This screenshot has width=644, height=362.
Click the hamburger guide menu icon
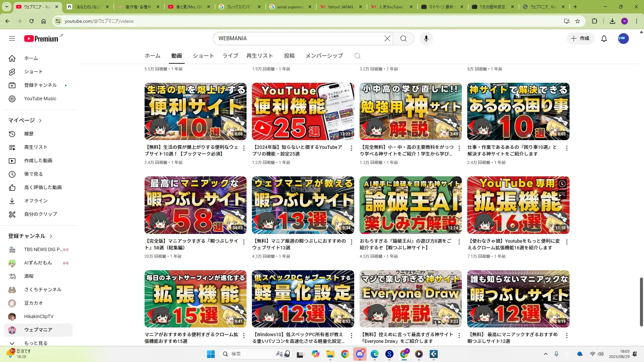[12, 39]
